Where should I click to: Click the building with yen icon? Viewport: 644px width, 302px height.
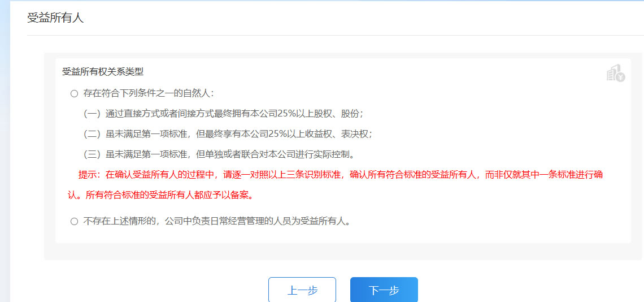(615, 73)
